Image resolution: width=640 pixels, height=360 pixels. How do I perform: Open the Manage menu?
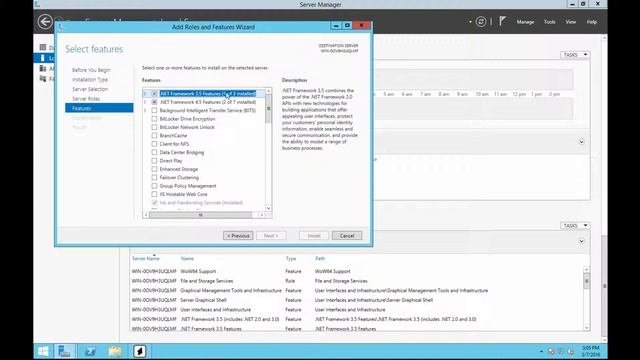coord(525,22)
